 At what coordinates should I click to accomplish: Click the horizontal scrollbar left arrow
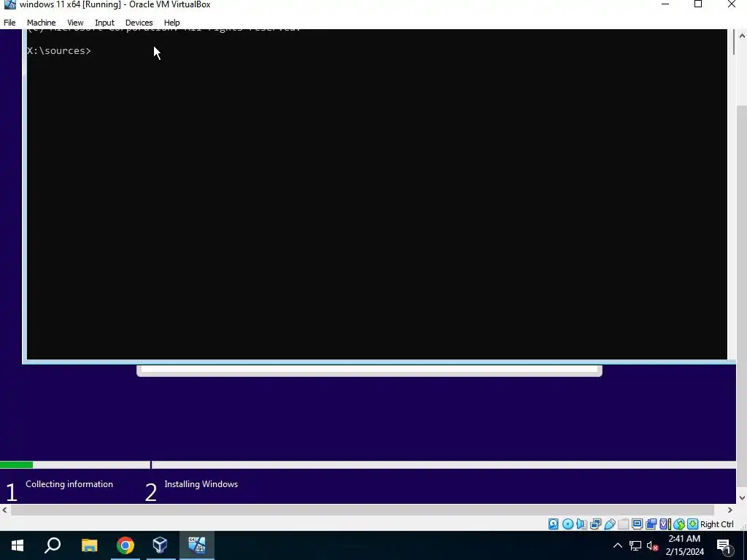pos(5,510)
